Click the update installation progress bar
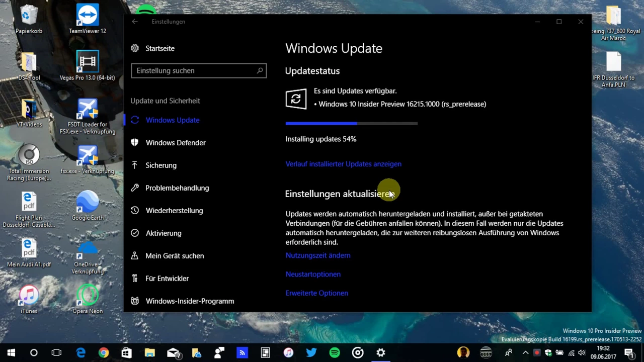Image resolution: width=644 pixels, height=362 pixels. pyautogui.click(x=351, y=123)
